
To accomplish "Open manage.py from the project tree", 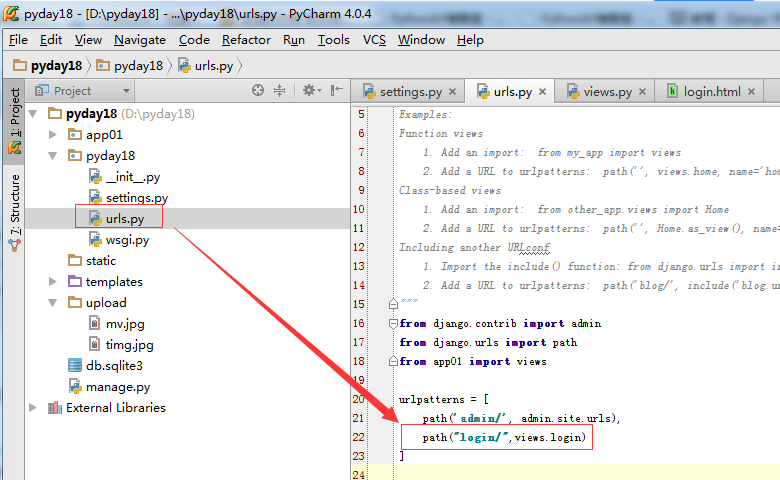I will [x=117, y=386].
